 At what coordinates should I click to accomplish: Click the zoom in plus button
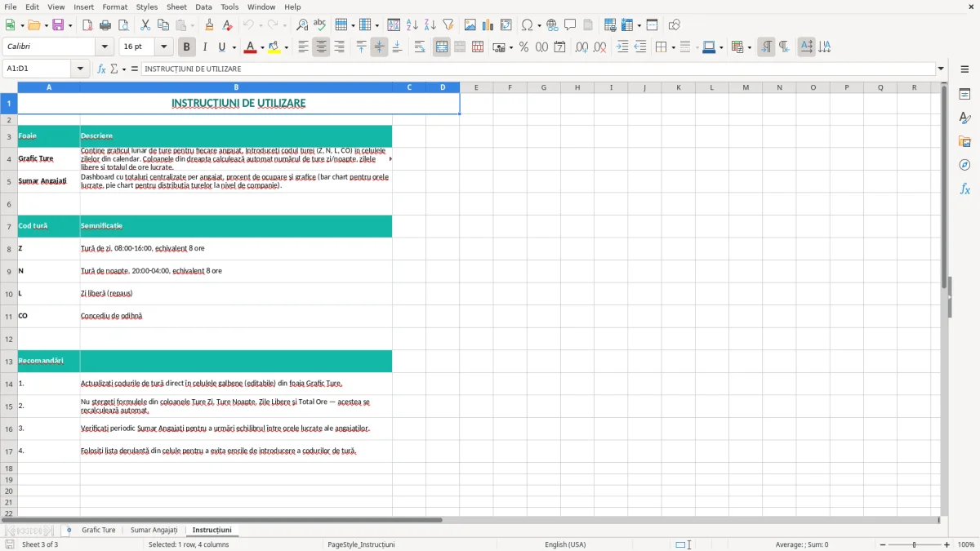pyautogui.click(x=947, y=544)
